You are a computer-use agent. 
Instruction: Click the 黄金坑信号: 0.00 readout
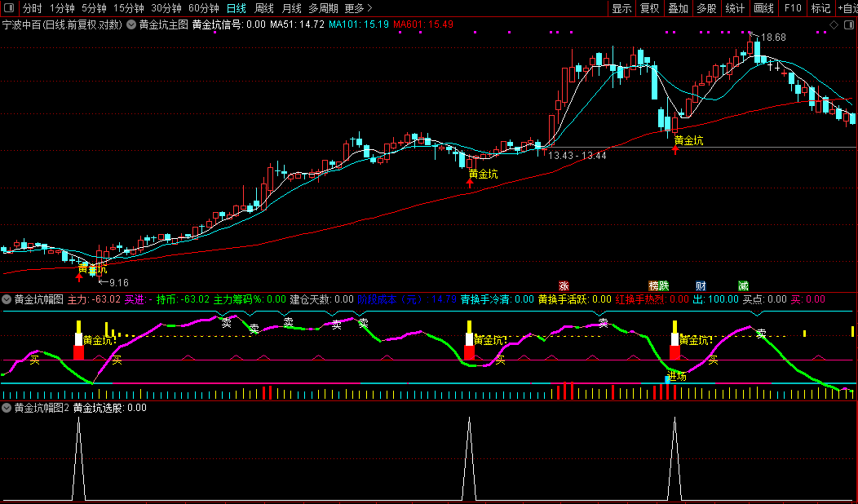[x=228, y=24]
